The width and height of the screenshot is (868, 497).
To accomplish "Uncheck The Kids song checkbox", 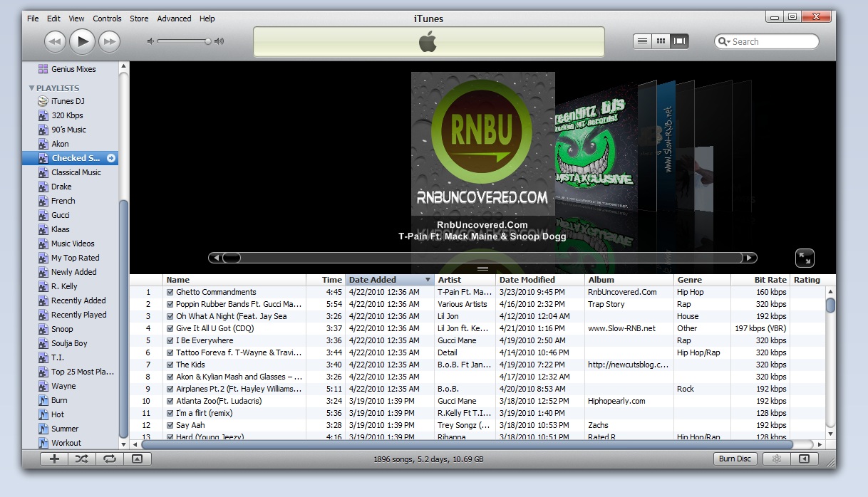I will point(170,365).
